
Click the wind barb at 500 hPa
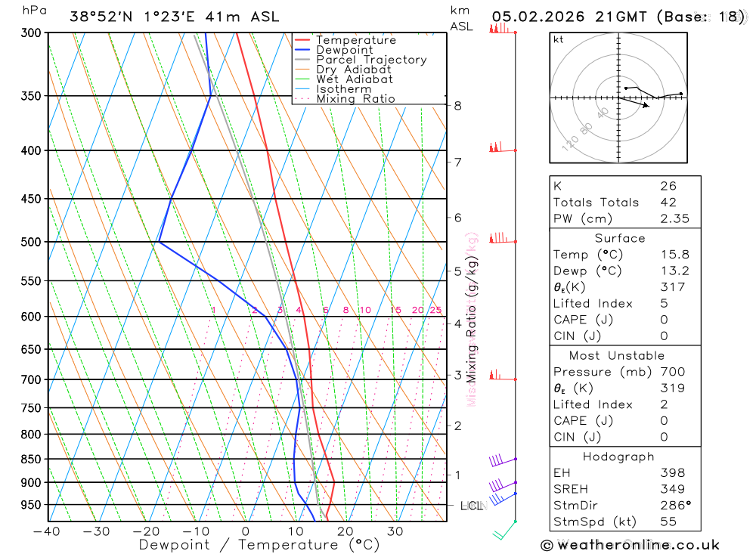(503, 238)
